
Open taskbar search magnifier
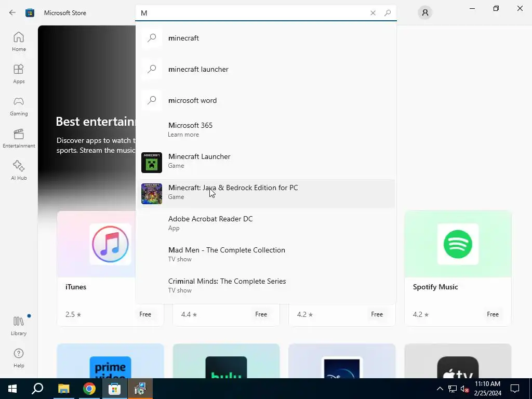point(37,389)
